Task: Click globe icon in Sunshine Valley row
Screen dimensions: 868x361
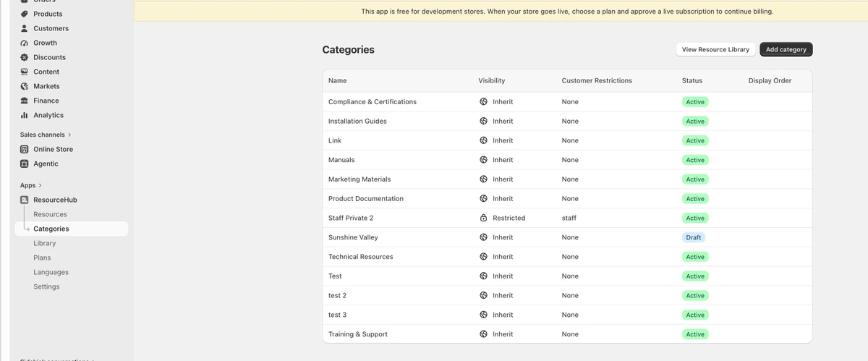Action: click(x=483, y=237)
